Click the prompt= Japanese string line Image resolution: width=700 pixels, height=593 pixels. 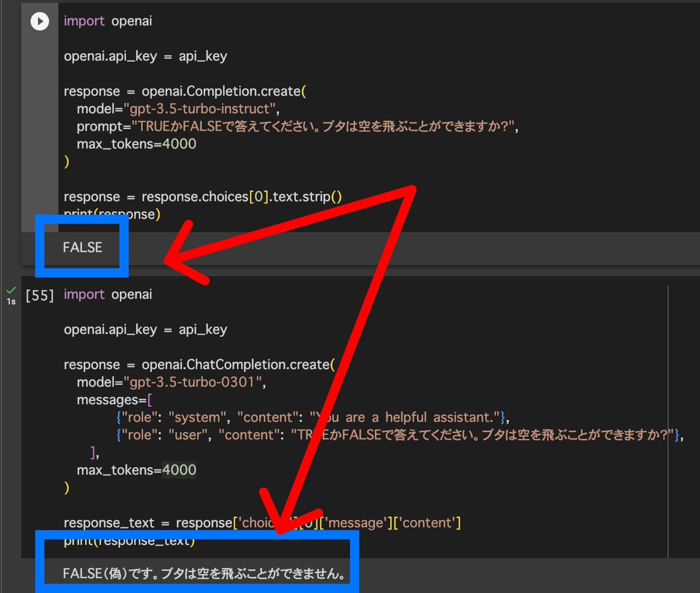(x=297, y=127)
